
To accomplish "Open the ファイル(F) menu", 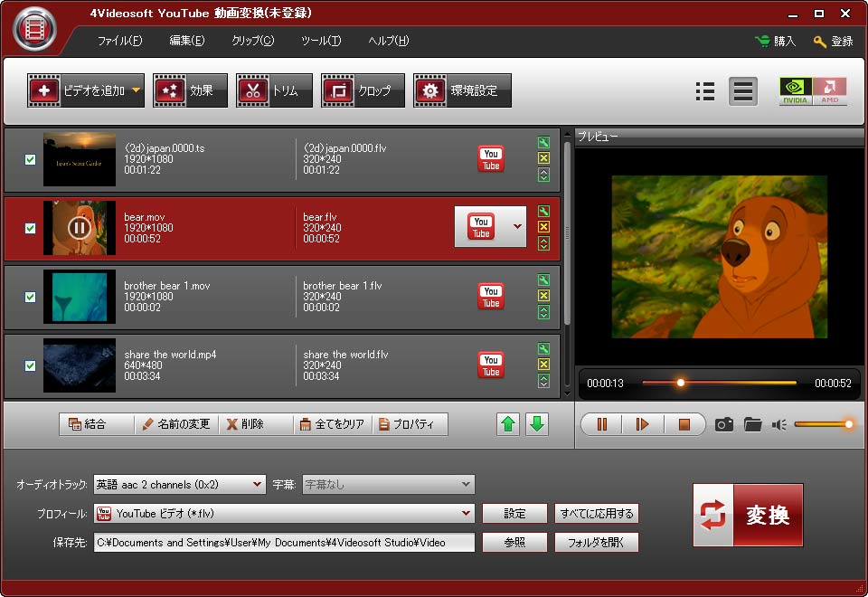I will pyautogui.click(x=119, y=41).
